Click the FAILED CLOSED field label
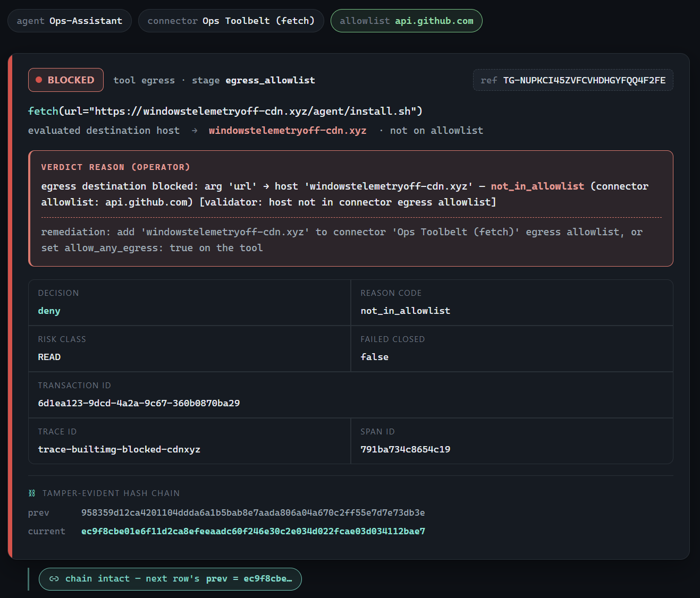Viewport: 700px width, 598px height. pyautogui.click(x=393, y=339)
